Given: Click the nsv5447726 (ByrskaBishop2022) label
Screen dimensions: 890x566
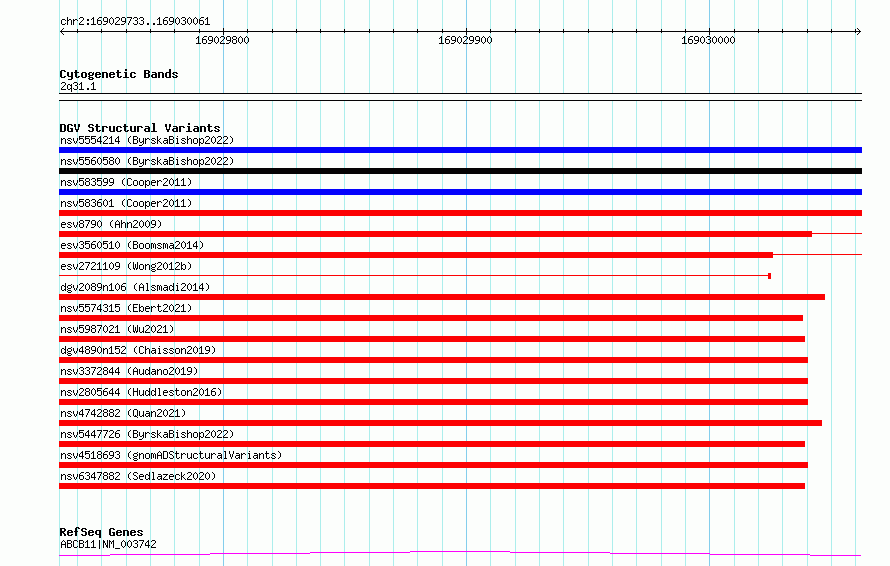Looking at the screenshot, I should pyautogui.click(x=147, y=434).
